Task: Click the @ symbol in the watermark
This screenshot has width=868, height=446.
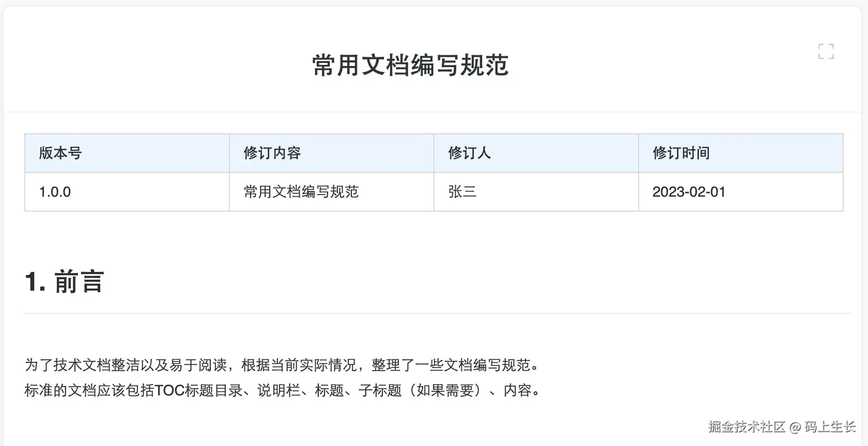Action: pyautogui.click(x=795, y=427)
